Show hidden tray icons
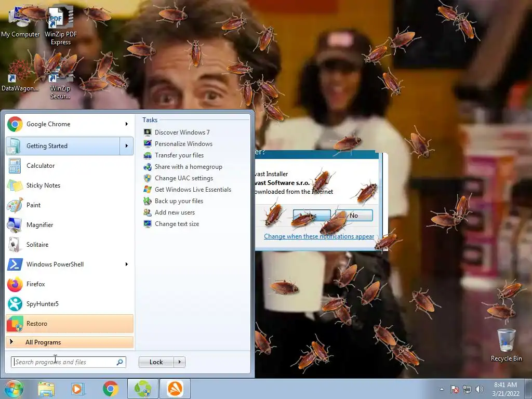Viewport: 532px width, 399px height. coord(442,390)
